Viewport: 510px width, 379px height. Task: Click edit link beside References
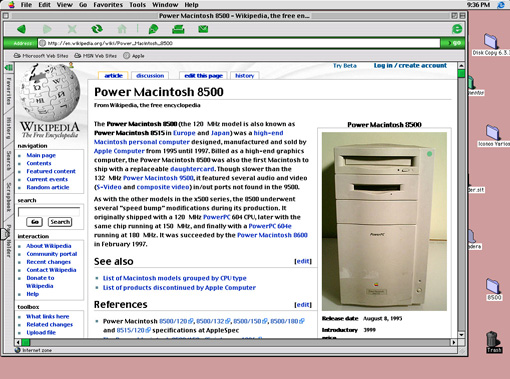click(303, 305)
